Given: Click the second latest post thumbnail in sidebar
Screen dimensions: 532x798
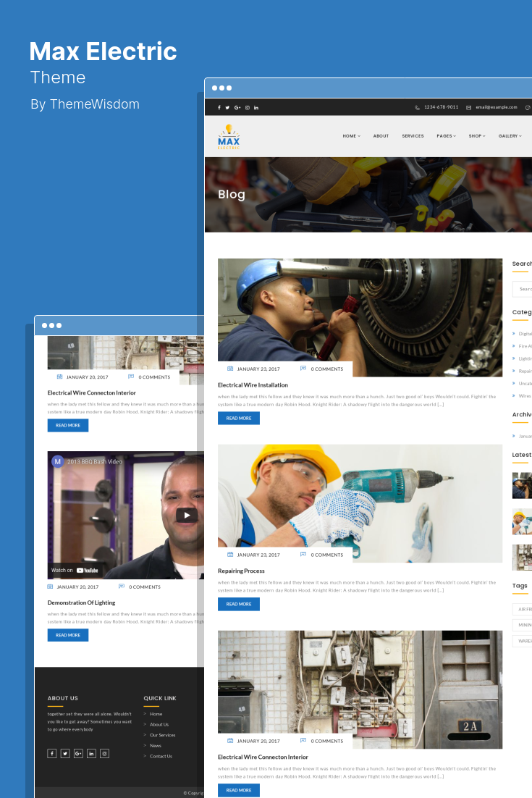Looking at the screenshot, I should coord(522,521).
